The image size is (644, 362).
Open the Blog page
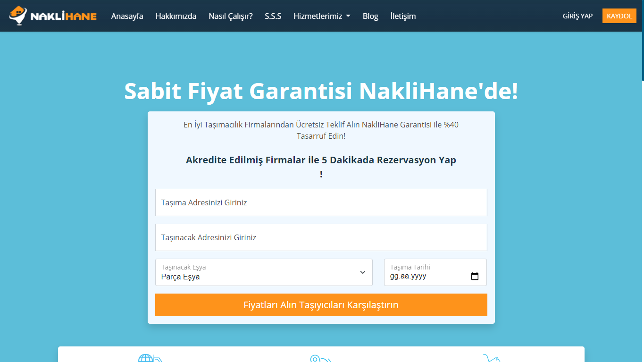click(370, 16)
